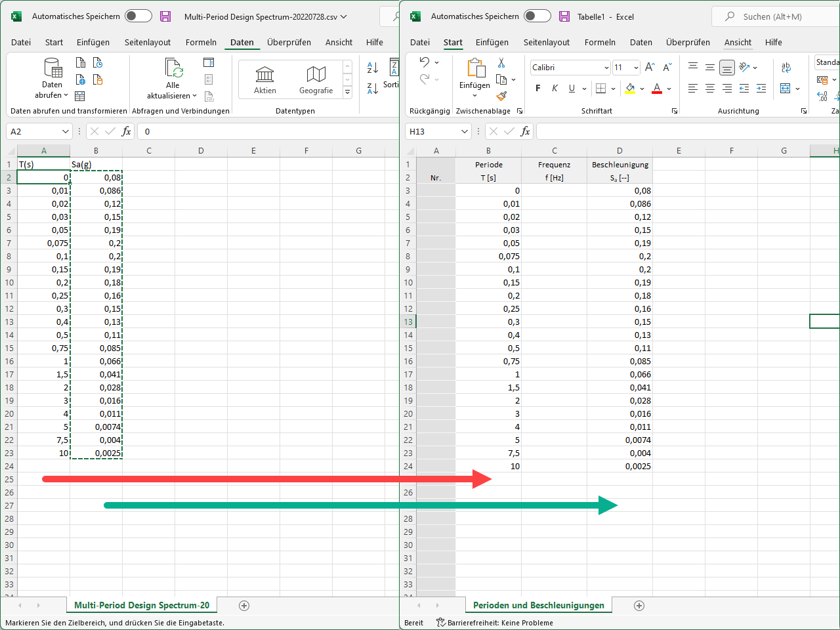The height and width of the screenshot is (630, 840).
Task: Increase font size with larger A
Action: [650, 67]
